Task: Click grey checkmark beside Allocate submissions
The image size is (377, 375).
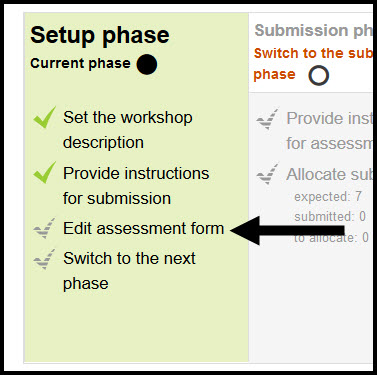Action: click(x=268, y=174)
